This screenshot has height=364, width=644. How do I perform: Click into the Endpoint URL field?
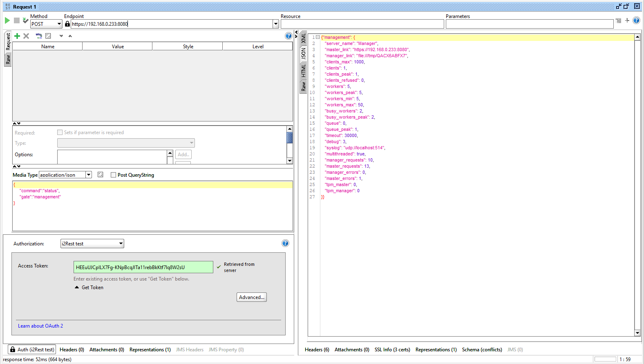[172, 24]
